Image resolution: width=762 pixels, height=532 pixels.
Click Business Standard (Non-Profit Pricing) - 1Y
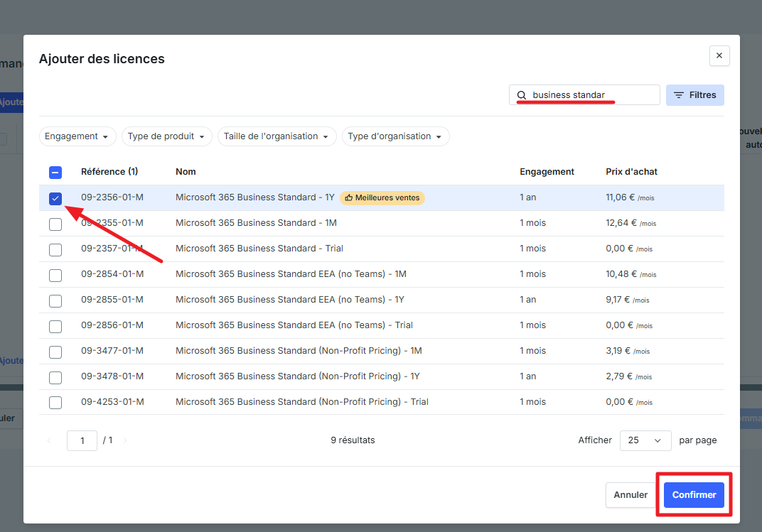[x=297, y=376]
